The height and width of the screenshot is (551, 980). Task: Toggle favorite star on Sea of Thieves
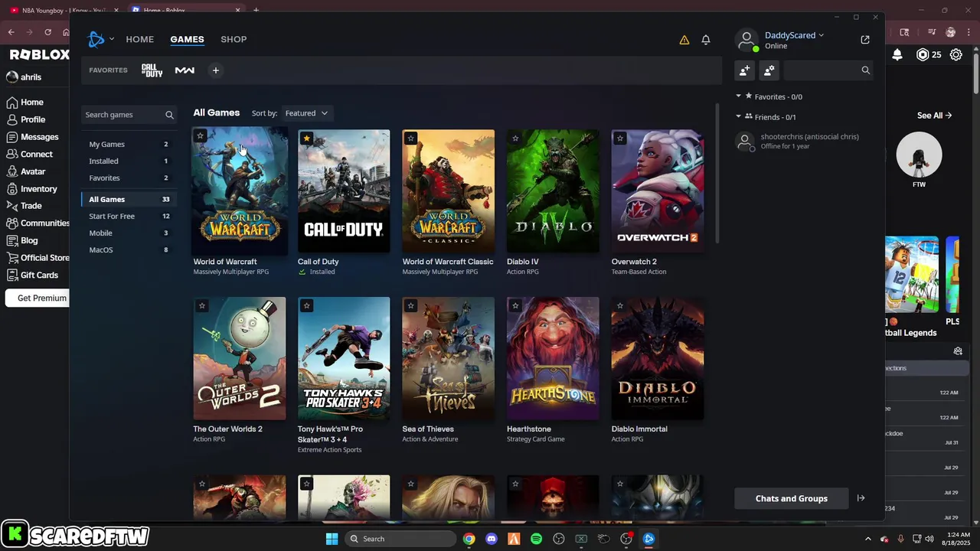pyautogui.click(x=411, y=306)
